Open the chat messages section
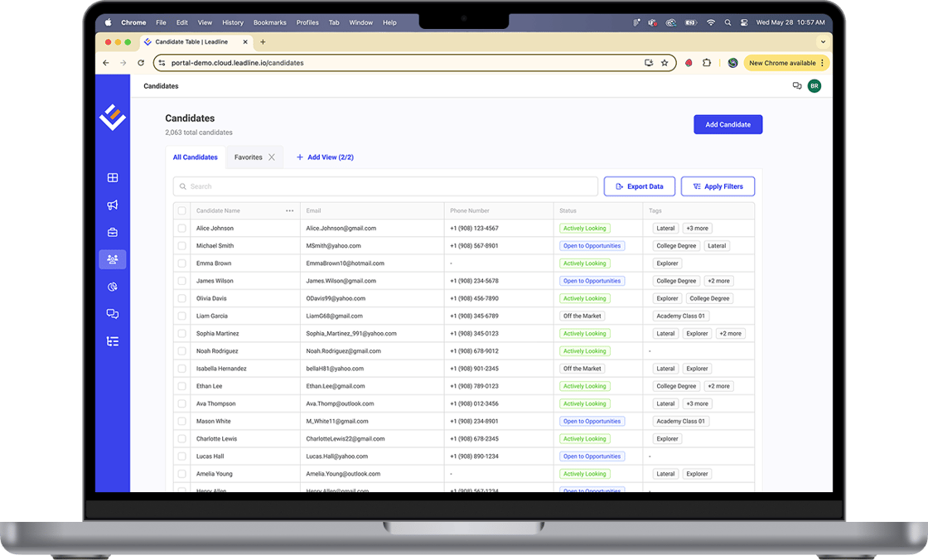The image size is (928, 560). click(112, 314)
